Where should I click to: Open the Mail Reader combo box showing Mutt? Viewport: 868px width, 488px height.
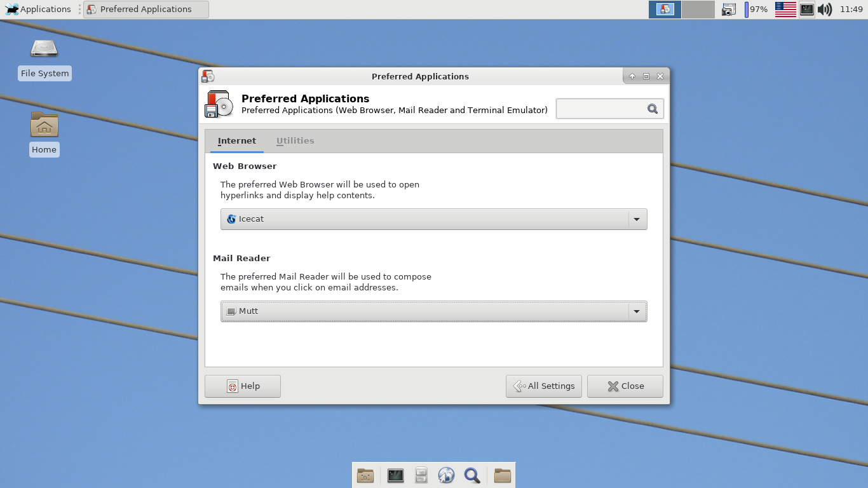434,311
